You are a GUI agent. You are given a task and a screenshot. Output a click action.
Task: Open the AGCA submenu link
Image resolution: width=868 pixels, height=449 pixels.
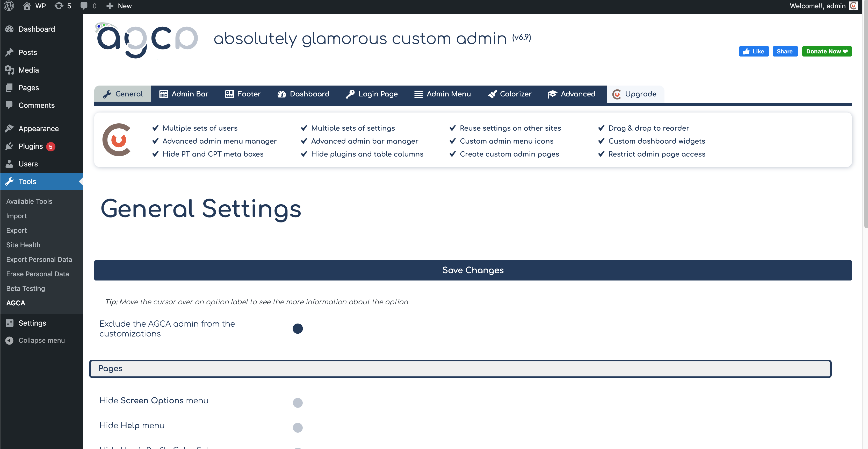[16, 303]
